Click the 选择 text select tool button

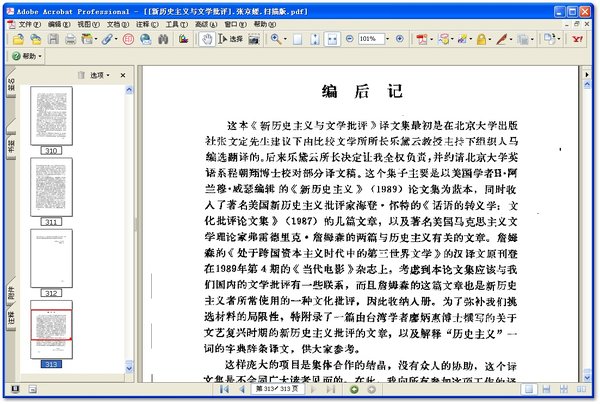pos(230,39)
